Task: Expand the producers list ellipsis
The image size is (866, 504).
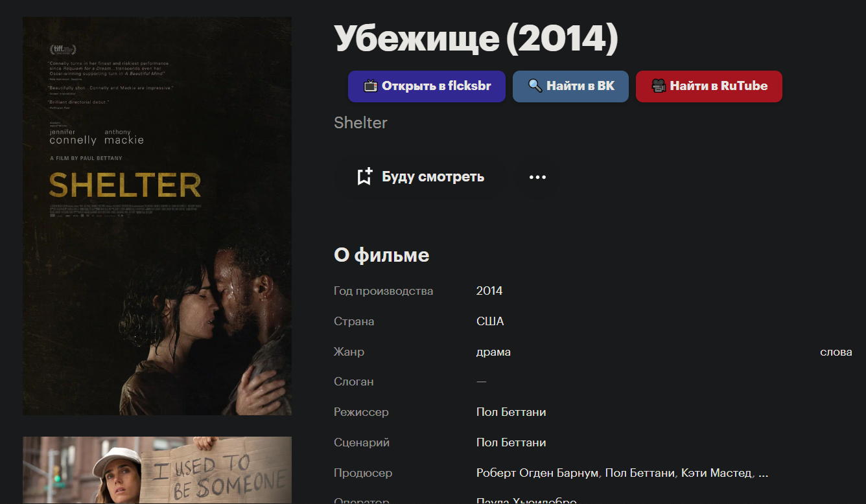Action: [x=763, y=474]
